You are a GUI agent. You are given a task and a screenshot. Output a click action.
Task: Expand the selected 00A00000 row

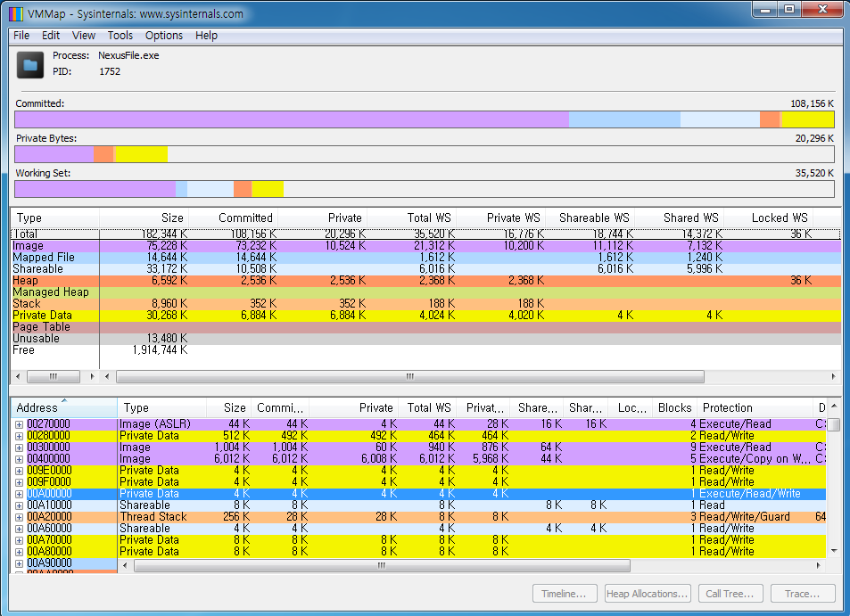(19, 494)
